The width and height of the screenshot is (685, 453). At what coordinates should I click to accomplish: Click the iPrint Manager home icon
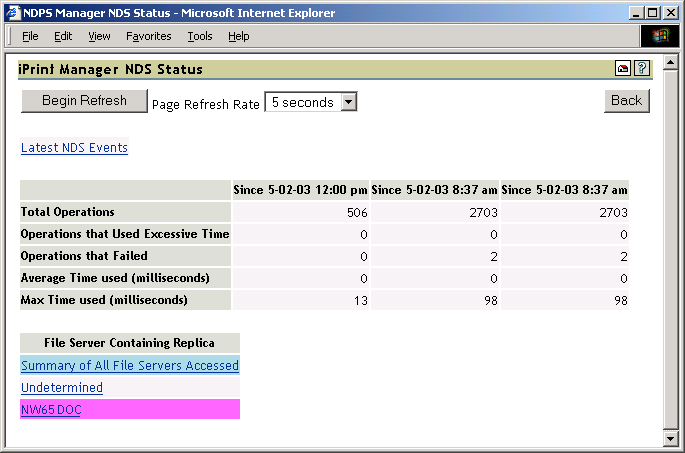(623, 69)
